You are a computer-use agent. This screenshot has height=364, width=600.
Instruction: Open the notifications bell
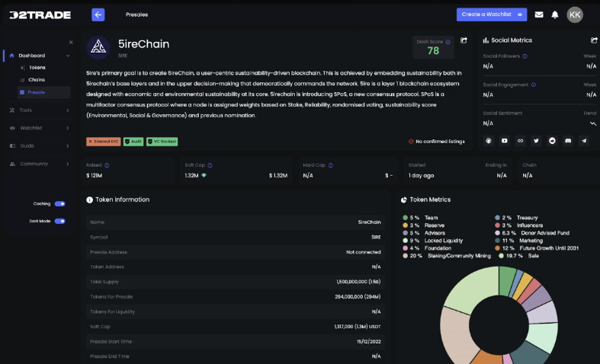[555, 15]
